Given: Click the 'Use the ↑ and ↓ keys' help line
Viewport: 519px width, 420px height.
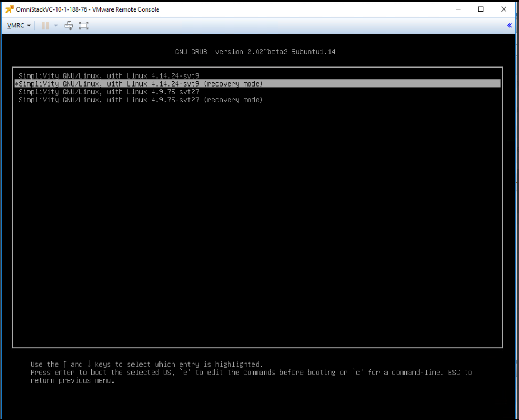Looking at the screenshot, I should click(x=147, y=365).
